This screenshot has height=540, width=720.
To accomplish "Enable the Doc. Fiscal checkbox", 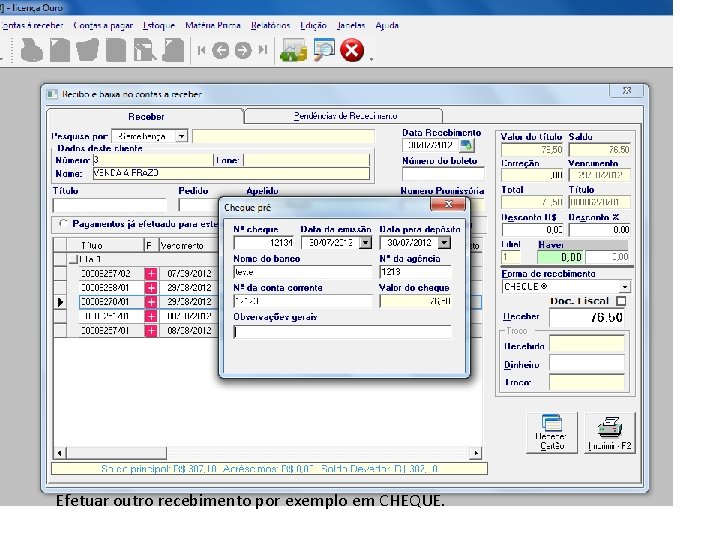I will tap(621, 300).
